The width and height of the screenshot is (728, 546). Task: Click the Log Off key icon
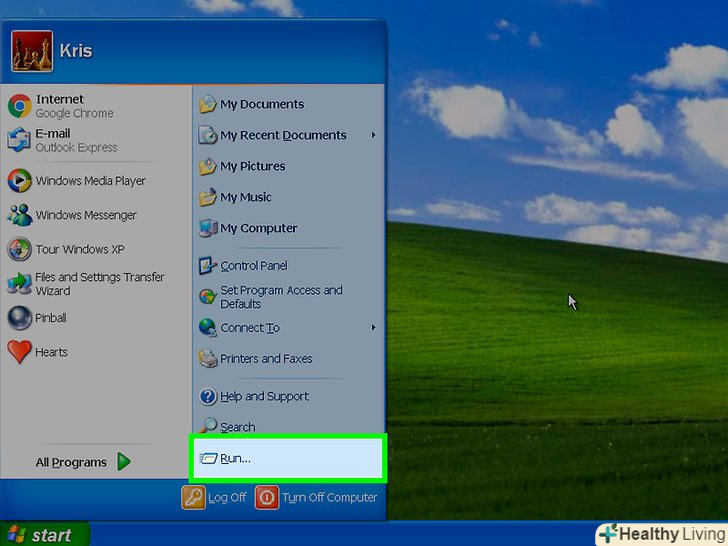193,497
